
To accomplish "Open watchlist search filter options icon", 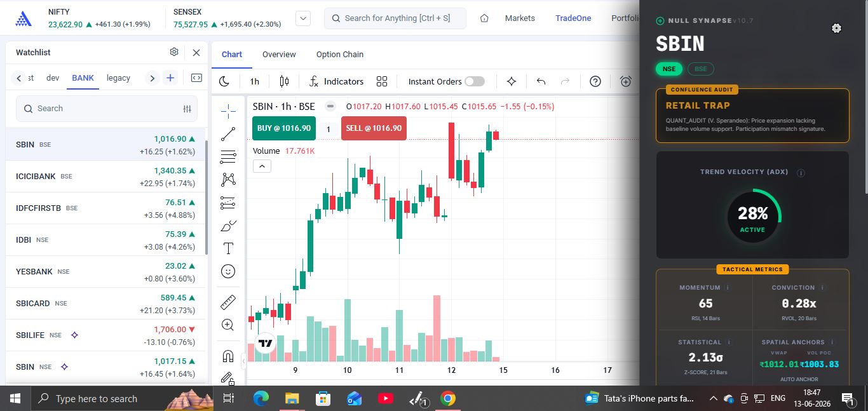I will click(x=187, y=109).
